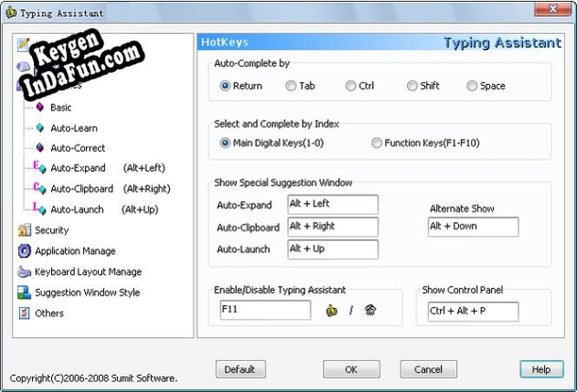Open the Others settings page

coord(49,313)
